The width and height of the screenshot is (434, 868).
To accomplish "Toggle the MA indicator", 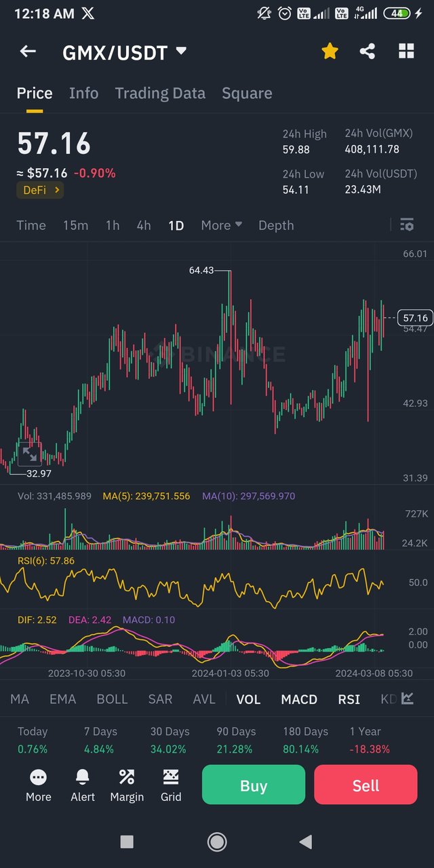I will [20, 698].
